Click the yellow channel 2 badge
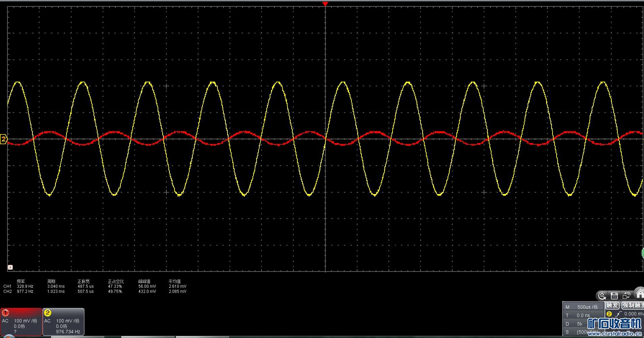The image size is (644, 338). (48, 313)
